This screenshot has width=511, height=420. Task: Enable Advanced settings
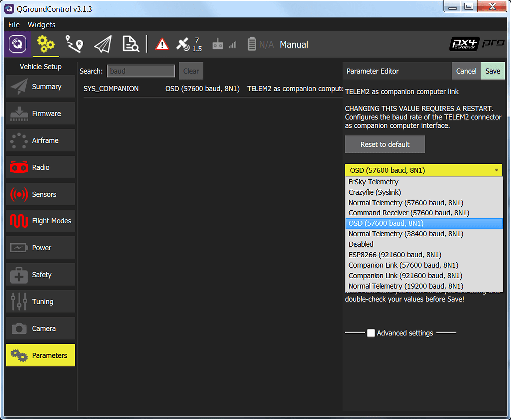(371, 333)
